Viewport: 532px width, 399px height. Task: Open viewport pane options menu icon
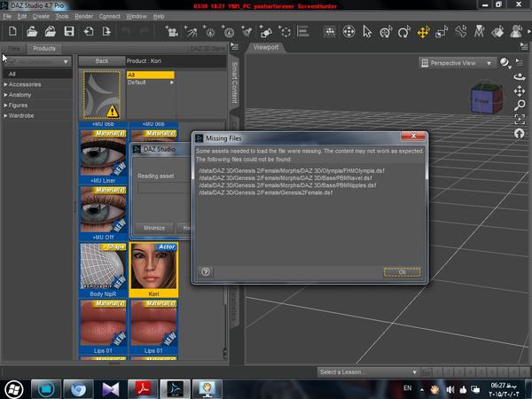click(524, 46)
